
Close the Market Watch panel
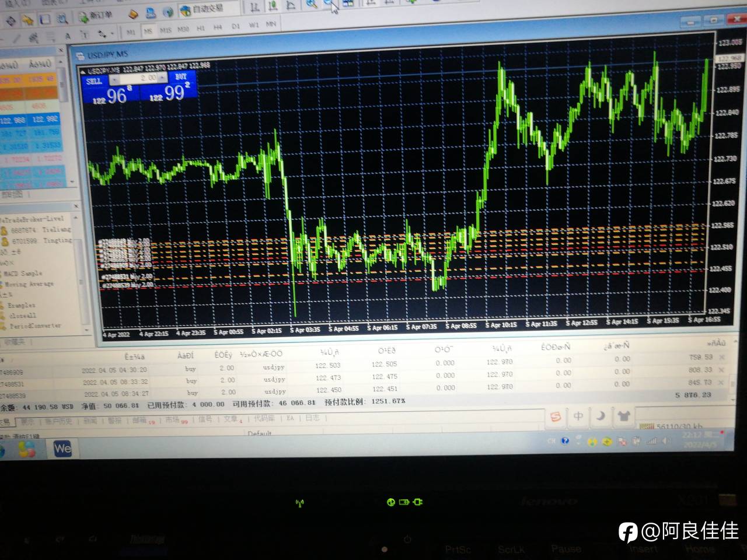click(x=61, y=51)
